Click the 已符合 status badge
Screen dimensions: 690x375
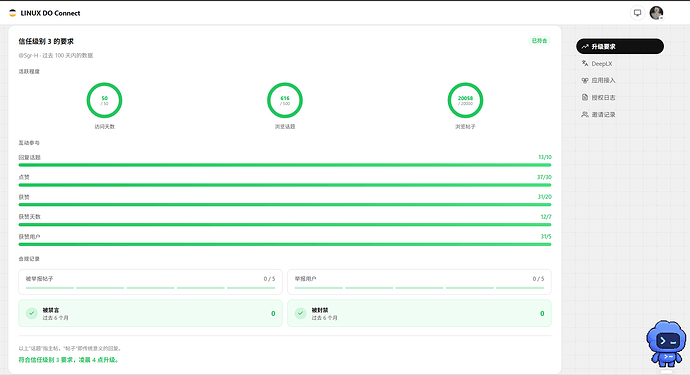click(539, 40)
